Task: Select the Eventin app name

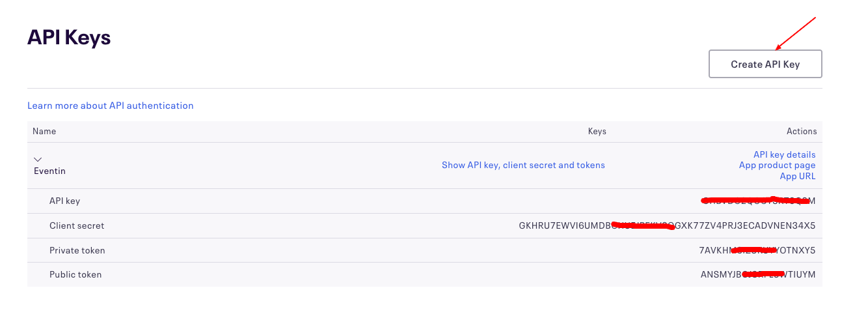Action: point(49,171)
